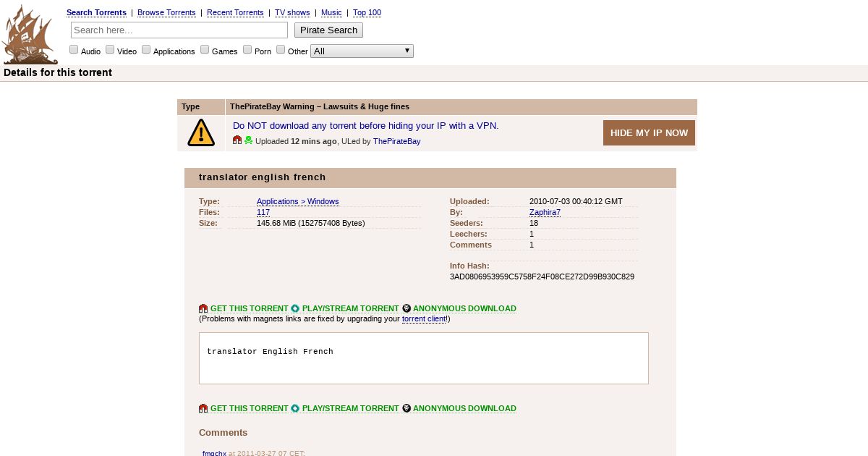Open the Top 100 page
868x456 pixels.
(x=367, y=12)
